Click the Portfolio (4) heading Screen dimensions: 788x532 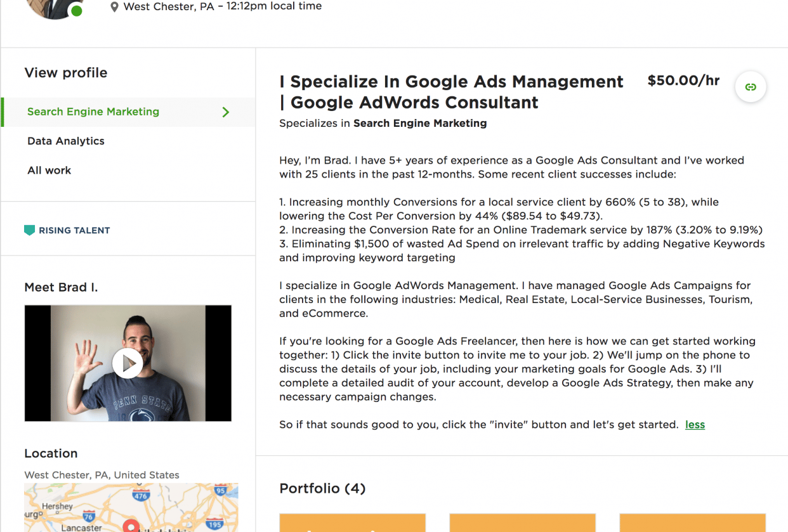tap(322, 488)
